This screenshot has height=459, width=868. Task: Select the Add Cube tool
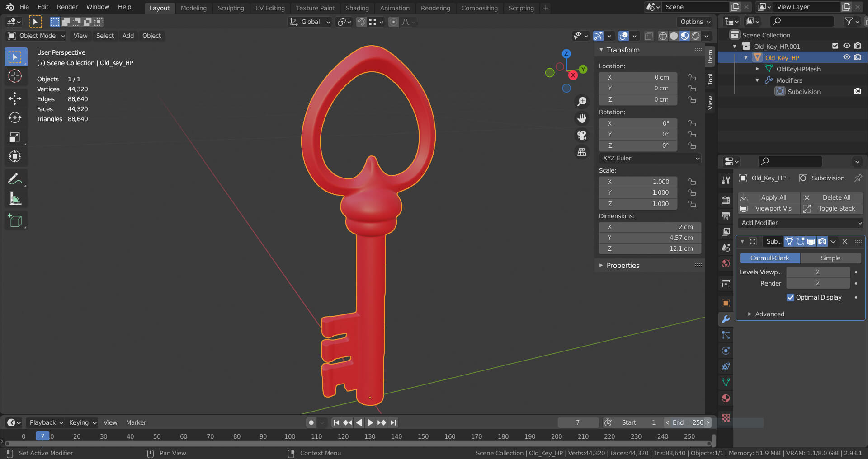[15, 220]
